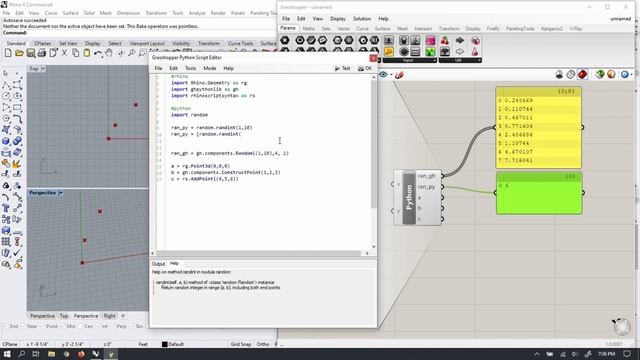Open Feet units selector in status bar
Image resolution: width=640 pixels, height=360 pixels.
143,344
